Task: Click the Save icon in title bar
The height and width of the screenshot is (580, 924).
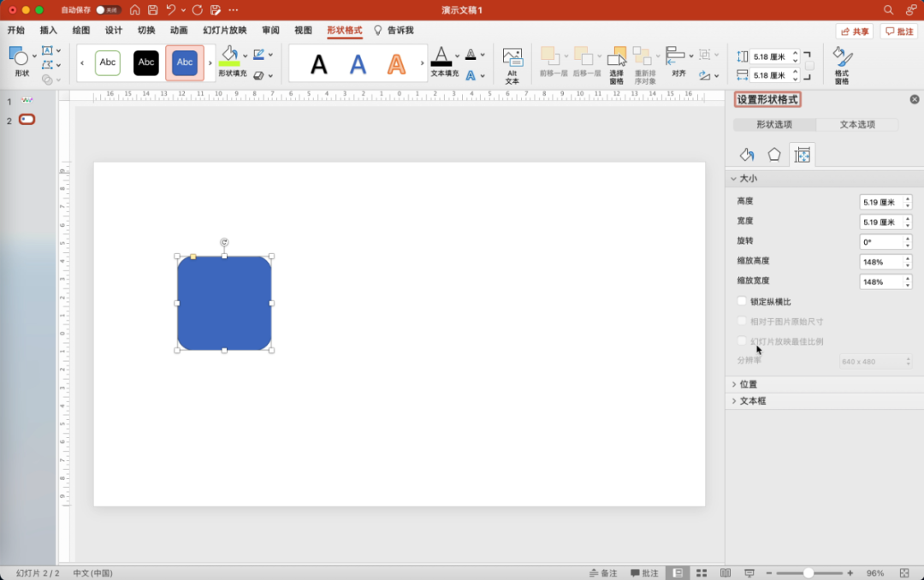Action: point(153,9)
